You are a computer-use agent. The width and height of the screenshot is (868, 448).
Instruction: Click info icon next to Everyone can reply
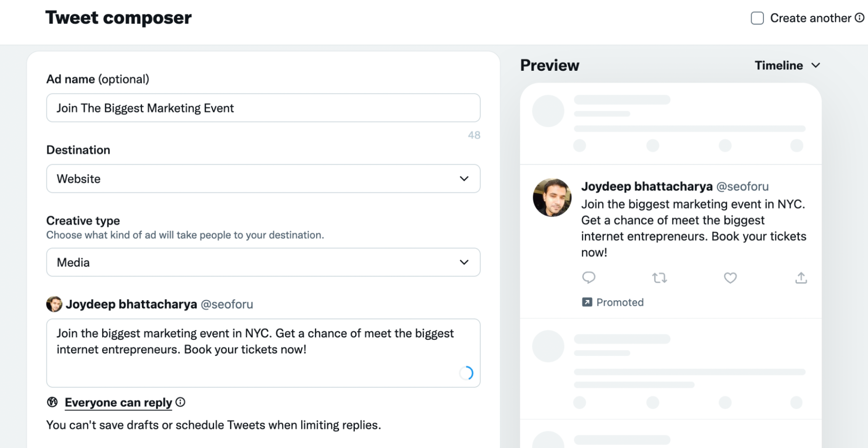(x=180, y=402)
